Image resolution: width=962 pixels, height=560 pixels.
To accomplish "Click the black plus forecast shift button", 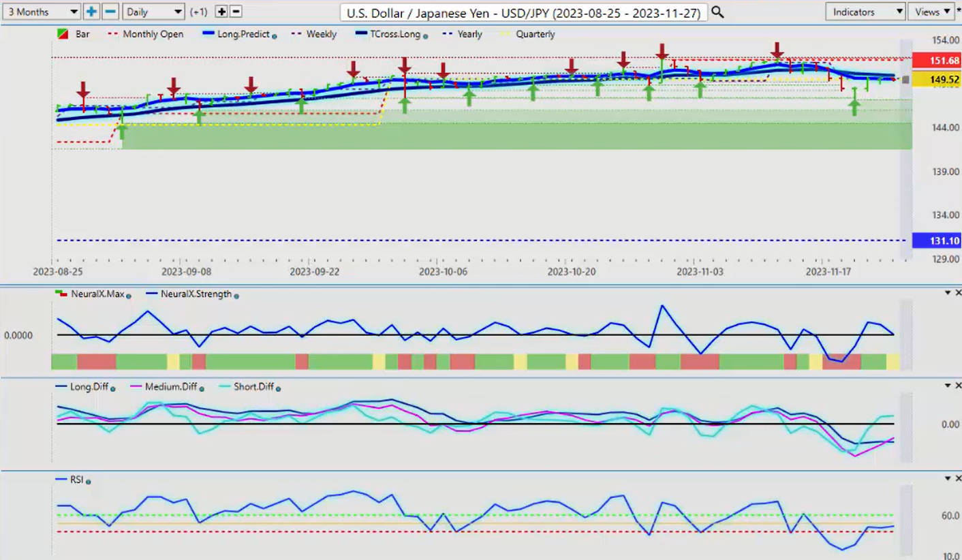I will click(221, 12).
